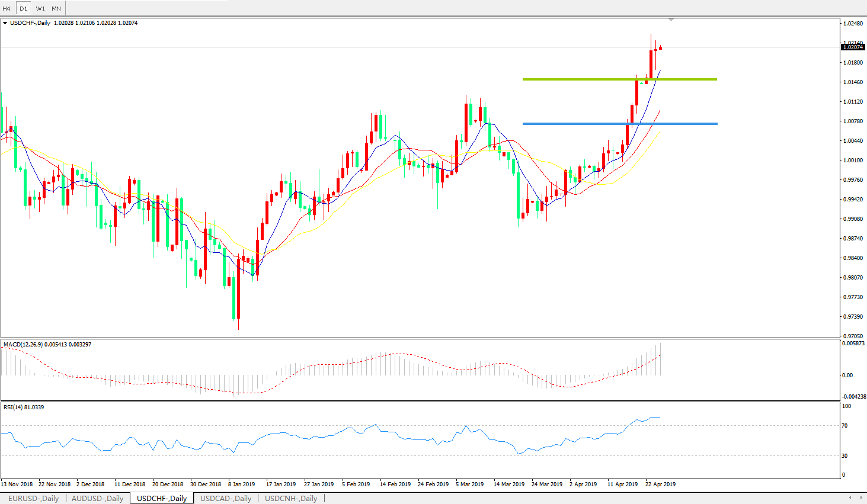Click the gray chart shift triangle marker
The image size is (867, 504).
click(671, 20)
